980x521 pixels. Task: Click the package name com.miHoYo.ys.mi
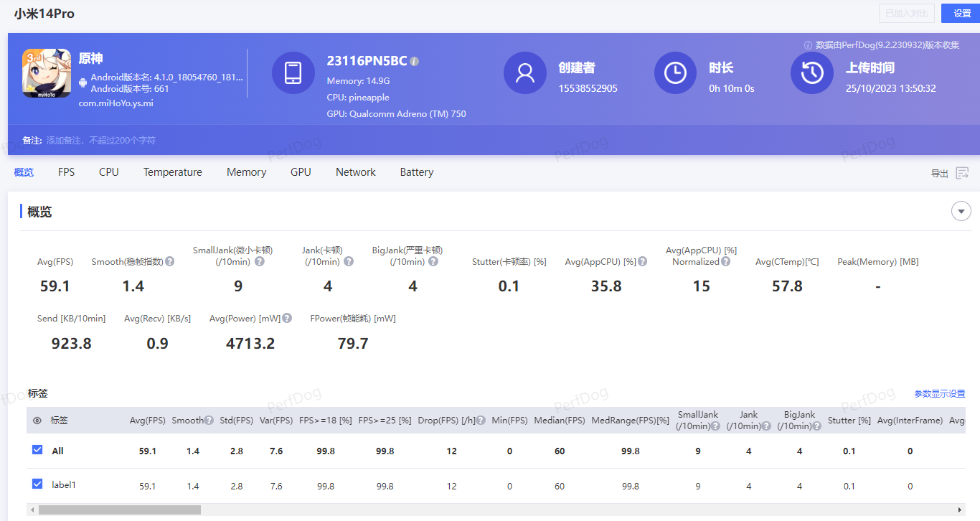(116, 103)
